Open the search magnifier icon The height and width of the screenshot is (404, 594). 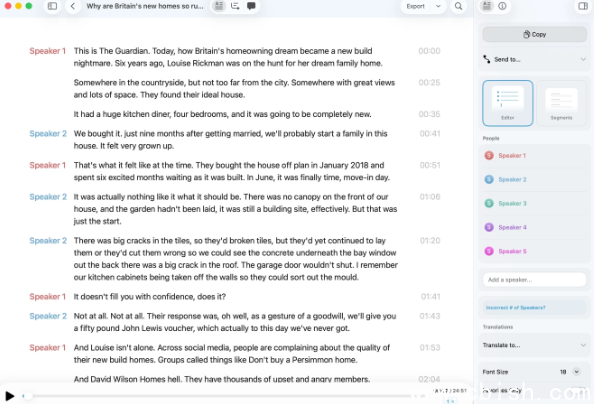pos(458,6)
